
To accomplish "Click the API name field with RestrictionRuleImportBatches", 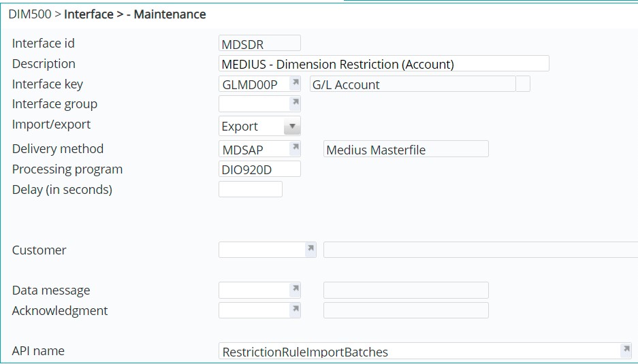I will click(417, 351).
